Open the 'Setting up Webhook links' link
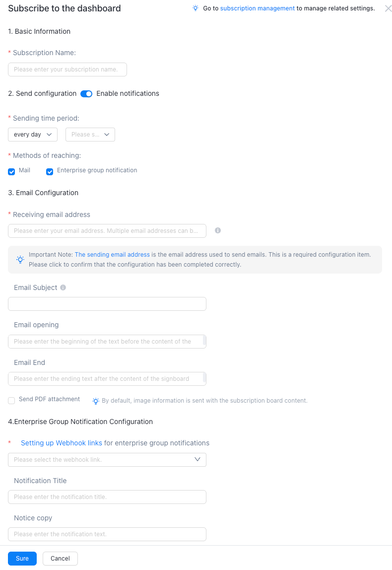The width and height of the screenshot is (392, 570). pos(62,443)
